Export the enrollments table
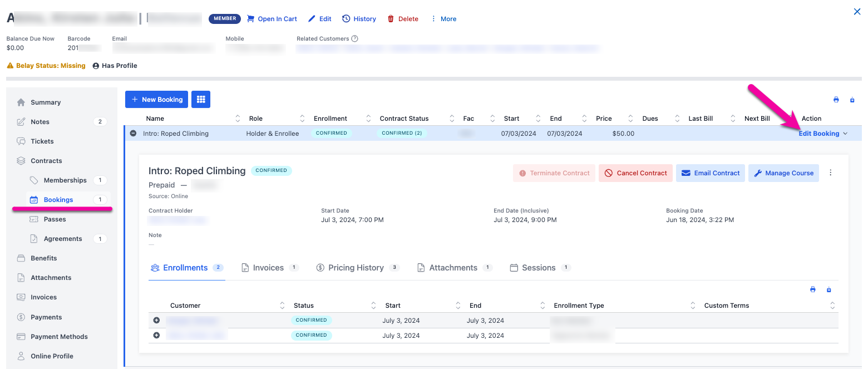The width and height of the screenshot is (868, 369). [829, 289]
